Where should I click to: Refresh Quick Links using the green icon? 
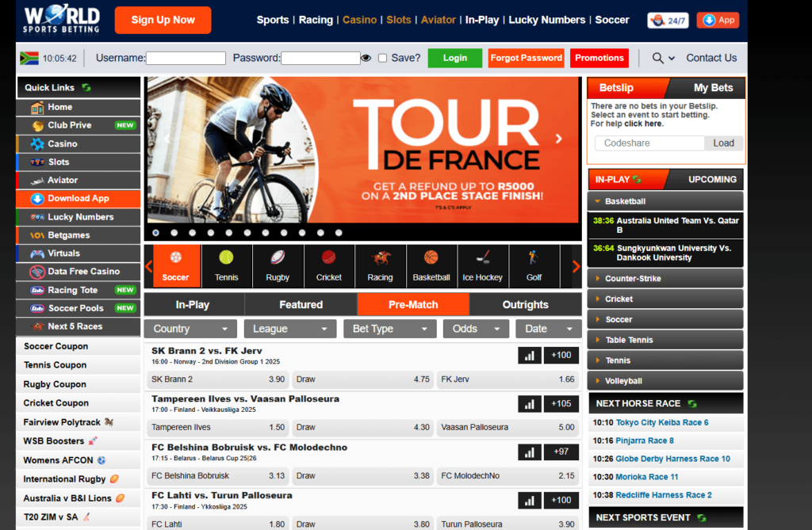[x=86, y=87]
